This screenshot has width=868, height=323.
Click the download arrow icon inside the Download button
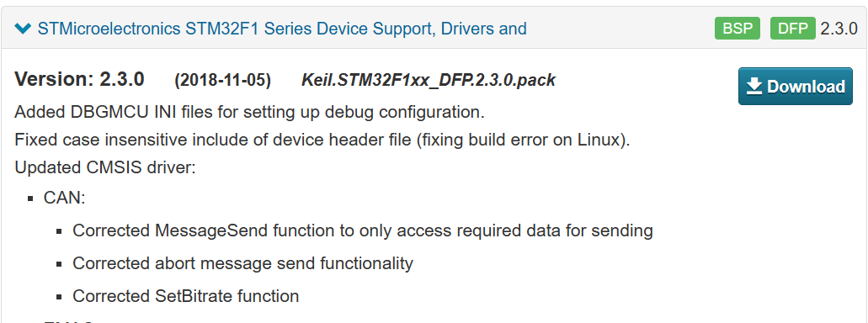coord(754,86)
